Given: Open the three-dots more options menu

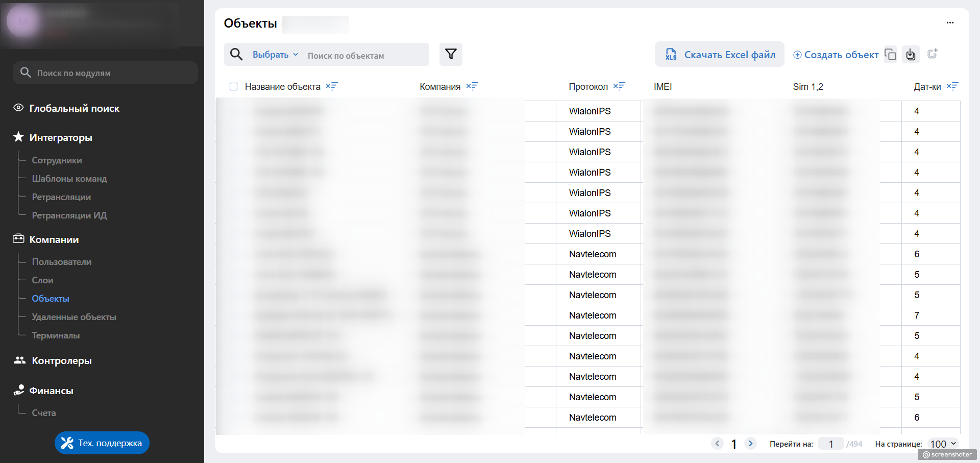Looking at the screenshot, I should [950, 22].
